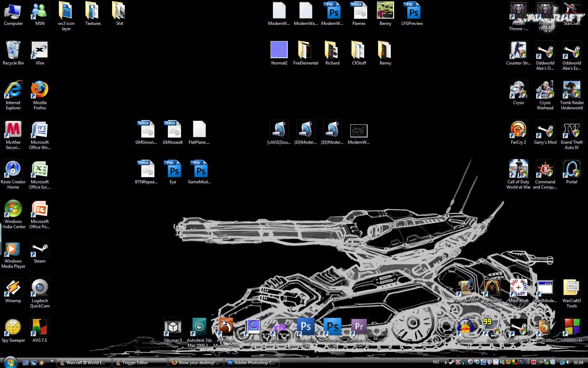Screen dimensions: 588x368
Task: Open Roxio Creator Home shortcut
Action: click(13, 175)
